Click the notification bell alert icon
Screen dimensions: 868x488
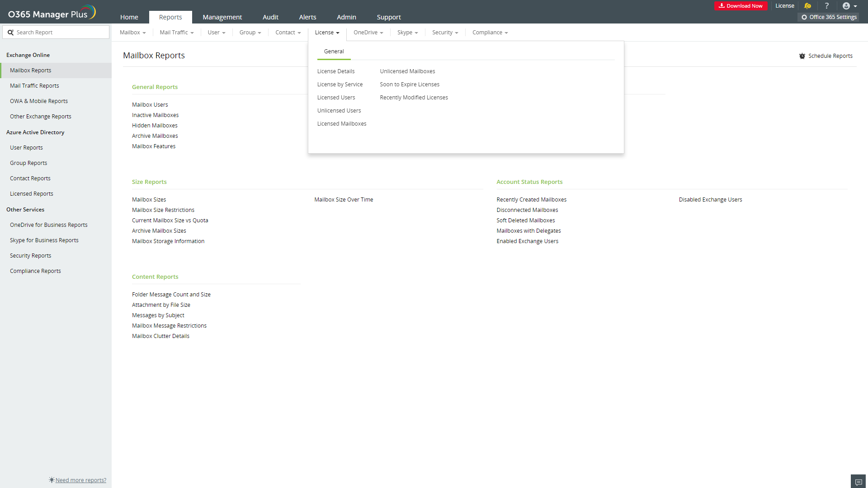807,6
